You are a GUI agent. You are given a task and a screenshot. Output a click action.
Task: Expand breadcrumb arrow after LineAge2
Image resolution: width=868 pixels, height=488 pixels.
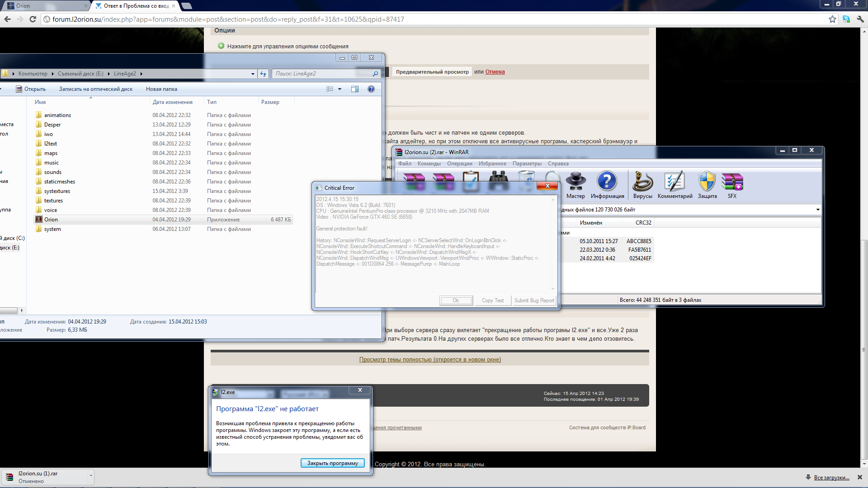[x=141, y=74]
